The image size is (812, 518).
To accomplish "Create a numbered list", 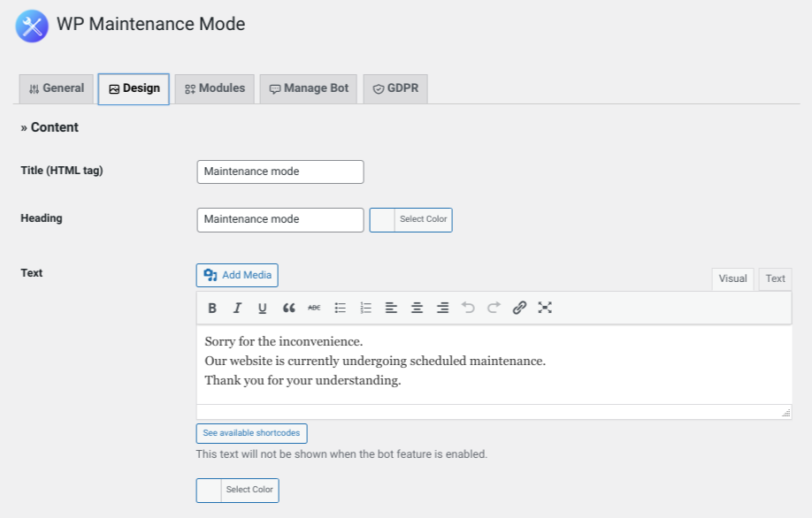I will pyautogui.click(x=365, y=308).
